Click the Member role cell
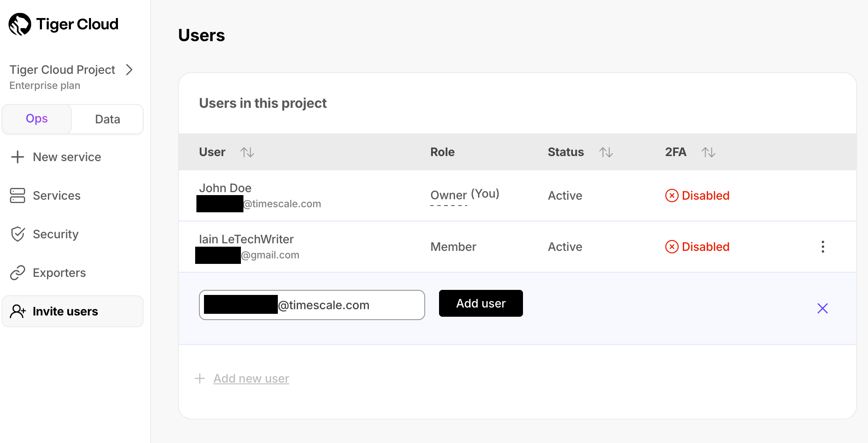This screenshot has width=868, height=443. [x=453, y=247]
